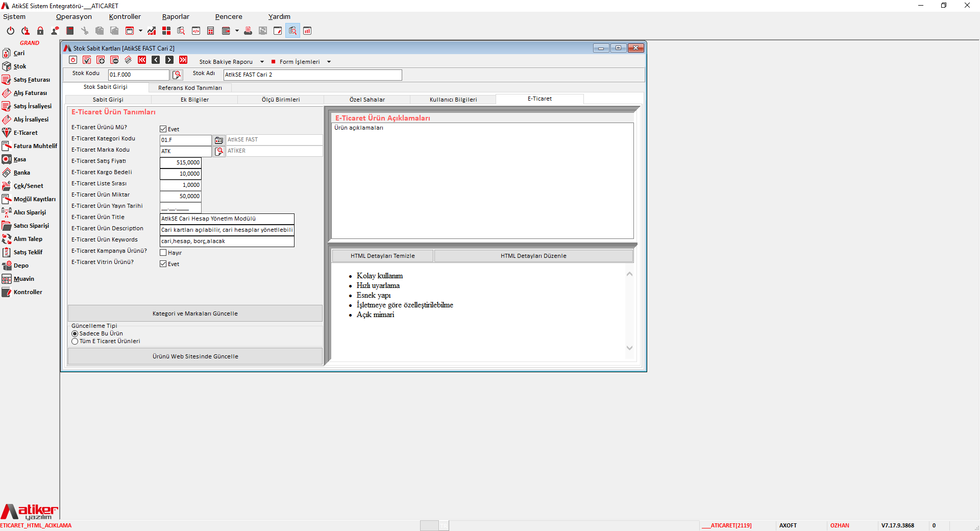Open the Operasyon menu
The width and height of the screenshot is (980, 531).
[74, 17]
